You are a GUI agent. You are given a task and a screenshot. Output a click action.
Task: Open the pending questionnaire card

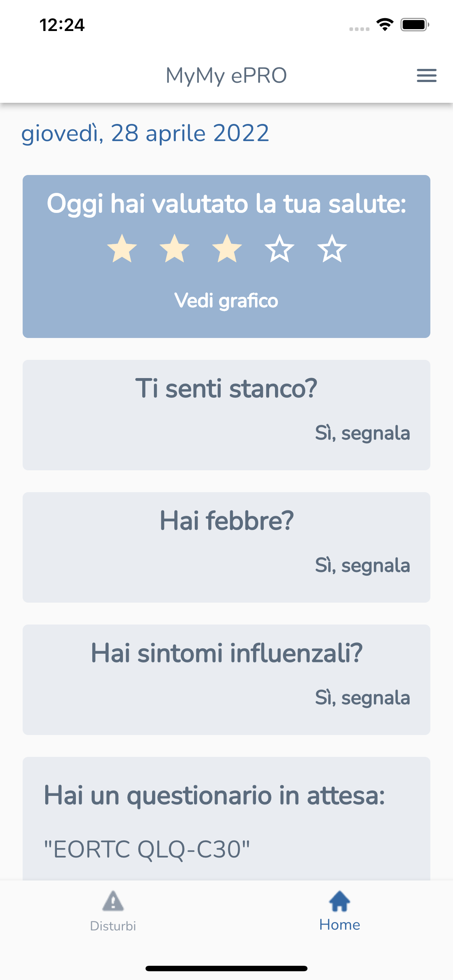pyautogui.click(x=226, y=818)
